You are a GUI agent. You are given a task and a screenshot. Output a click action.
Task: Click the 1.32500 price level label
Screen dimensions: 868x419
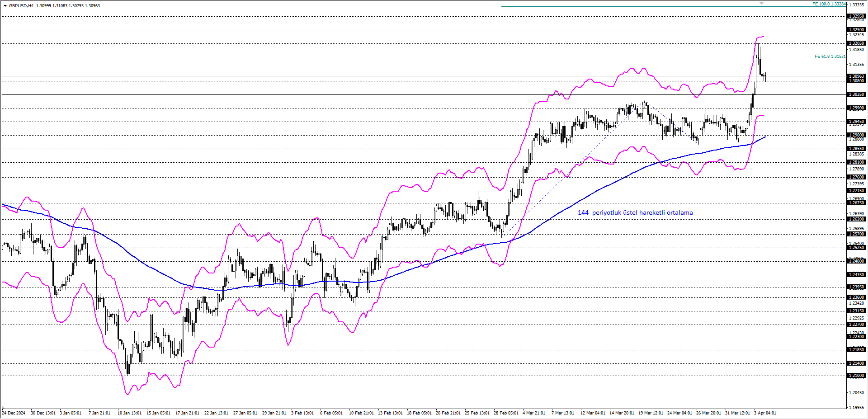pos(856,30)
